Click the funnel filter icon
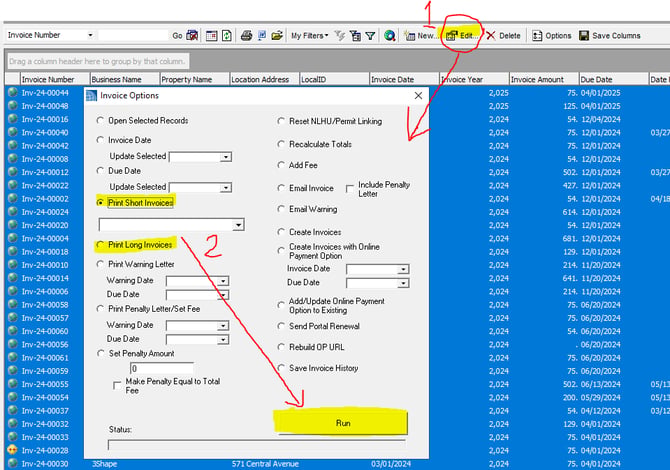The height and width of the screenshot is (470, 670). (x=370, y=36)
